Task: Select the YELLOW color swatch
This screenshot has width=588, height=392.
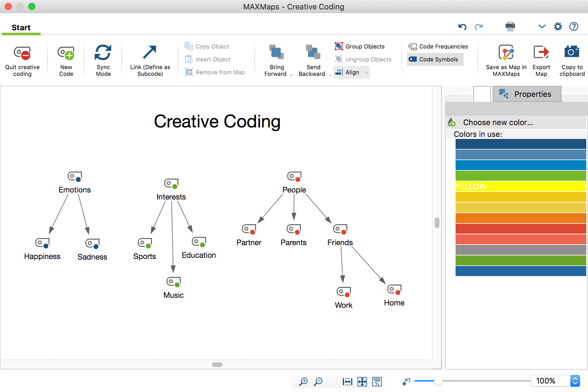Action: coord(520,187)
